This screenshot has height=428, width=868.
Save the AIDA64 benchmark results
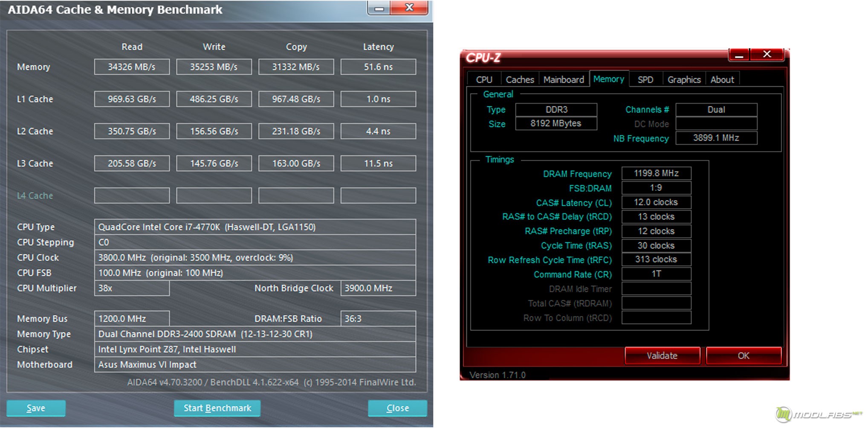click(x=36, y=408)
